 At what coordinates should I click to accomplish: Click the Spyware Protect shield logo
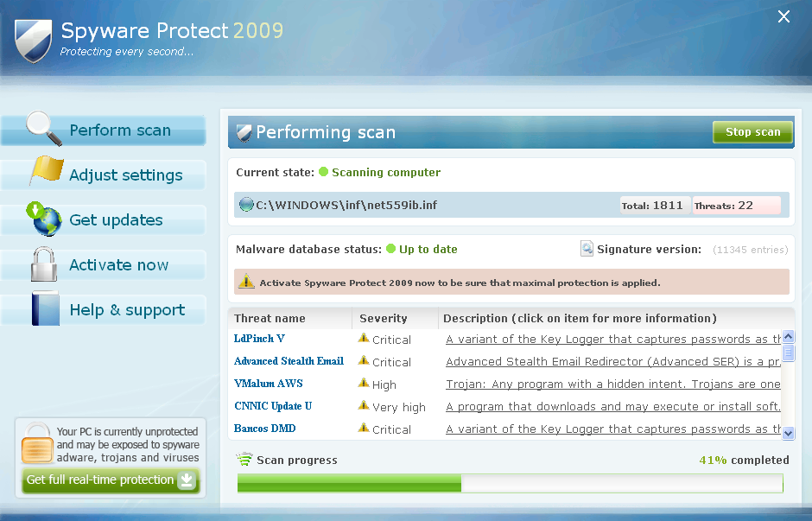pyautogui.click(x=32, y=40)
